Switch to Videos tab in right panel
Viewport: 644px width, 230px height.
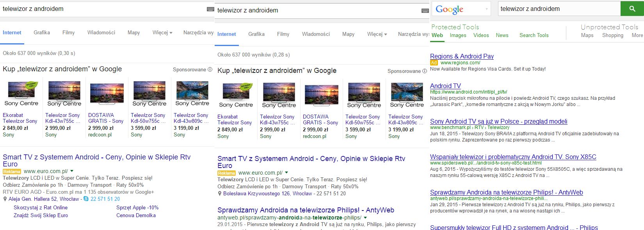point(481,35)
